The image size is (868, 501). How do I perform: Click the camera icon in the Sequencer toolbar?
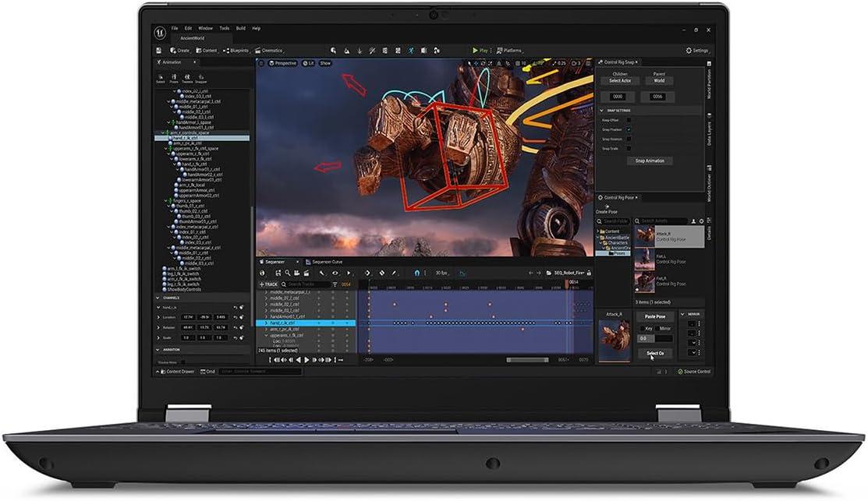click(x=296, y=273)
